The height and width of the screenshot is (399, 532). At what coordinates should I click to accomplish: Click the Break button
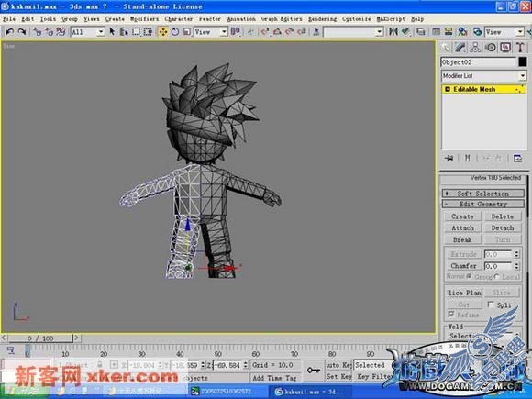point(462,239)
